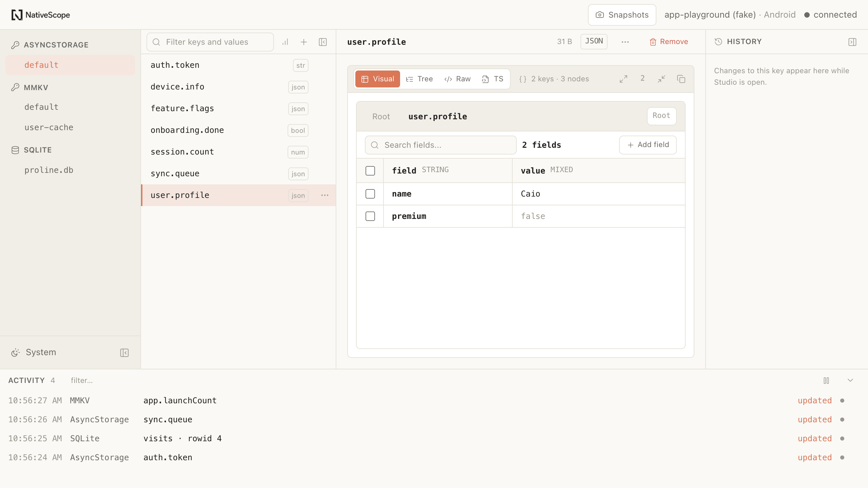Toggle the select-all fields checkbox

point(370,171)
